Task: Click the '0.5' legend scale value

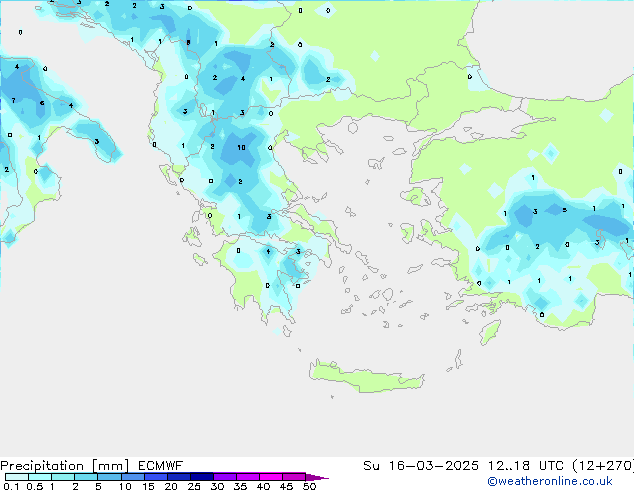Action: 35,486
